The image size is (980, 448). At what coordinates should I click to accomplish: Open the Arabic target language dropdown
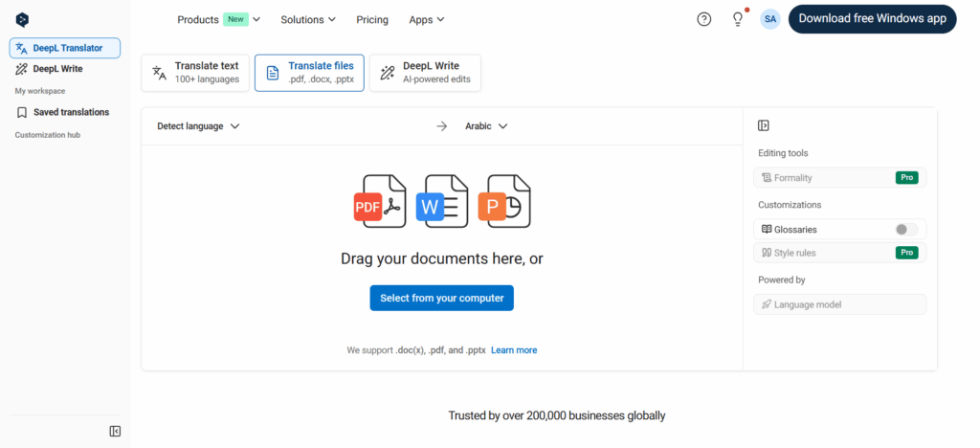click(486, 126)
